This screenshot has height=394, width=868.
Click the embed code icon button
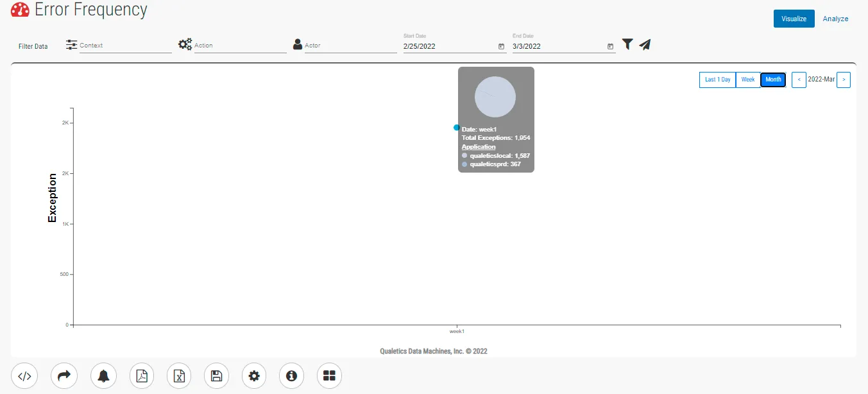[24, 376]
